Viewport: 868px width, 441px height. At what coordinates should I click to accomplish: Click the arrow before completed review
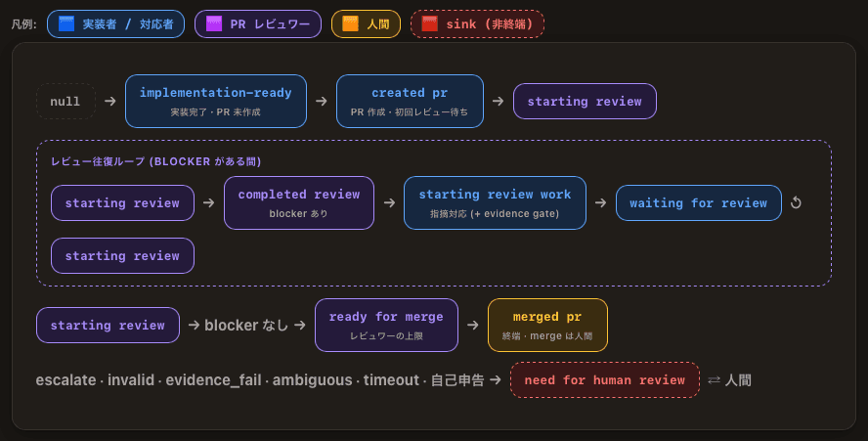209,202
